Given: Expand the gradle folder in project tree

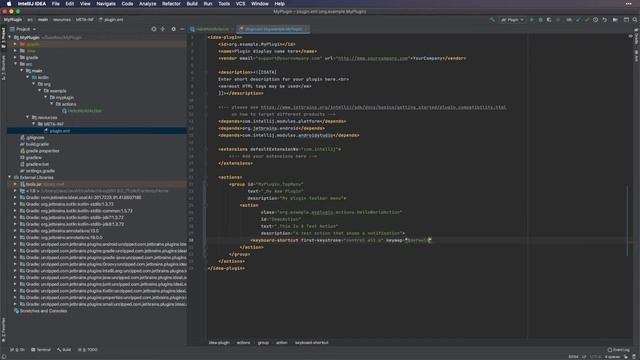Looking at the screenshot, I should tap(16, 58).
